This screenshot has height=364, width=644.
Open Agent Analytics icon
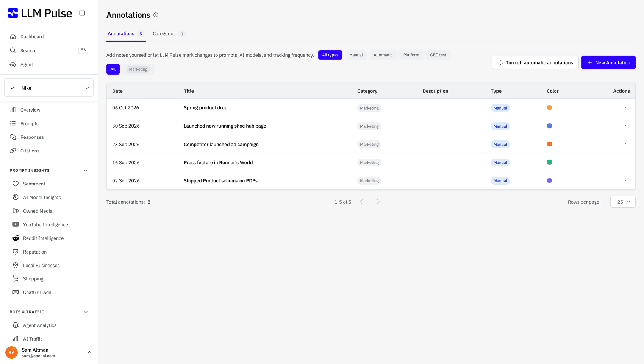16,325
